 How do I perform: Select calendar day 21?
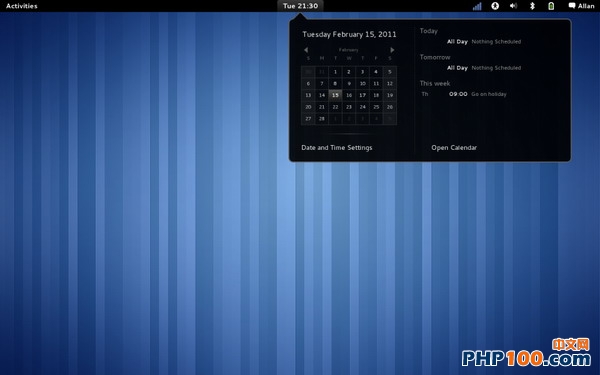(322, 107)
